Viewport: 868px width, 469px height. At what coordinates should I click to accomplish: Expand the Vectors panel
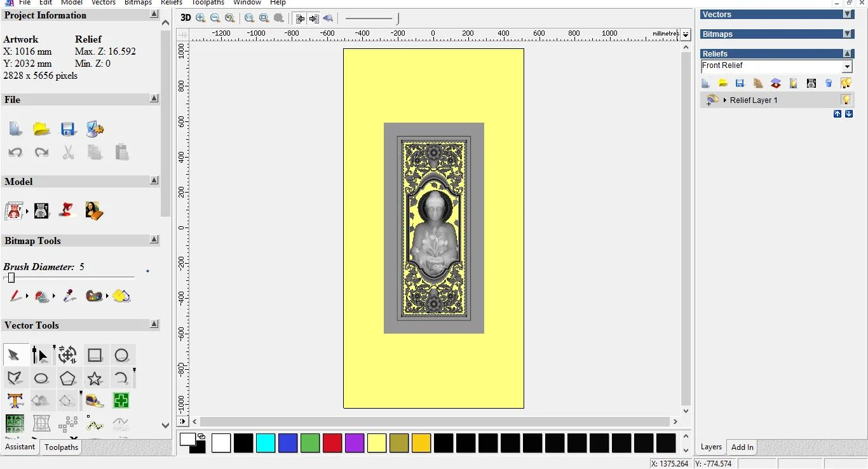847,15
